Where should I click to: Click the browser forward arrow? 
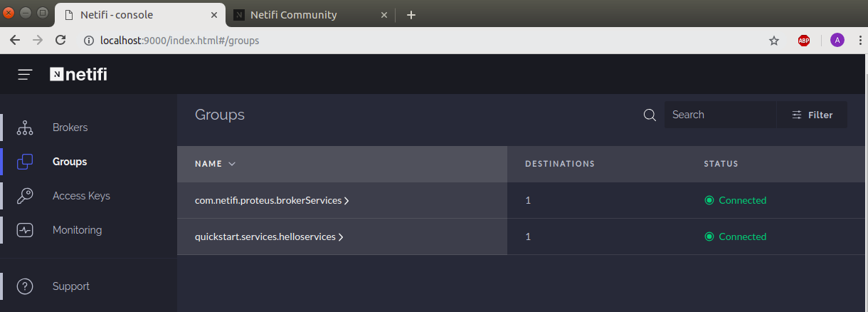click(x=38, y=41)
